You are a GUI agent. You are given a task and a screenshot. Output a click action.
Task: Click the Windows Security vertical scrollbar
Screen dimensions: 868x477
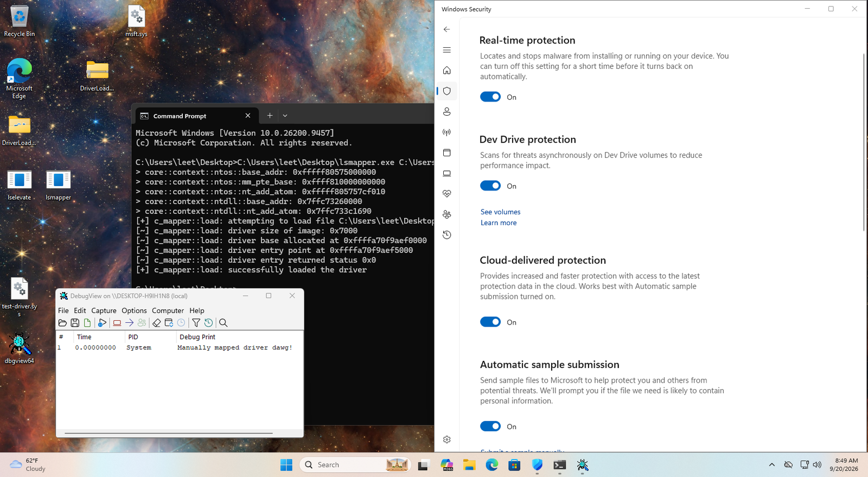point(864,142)
